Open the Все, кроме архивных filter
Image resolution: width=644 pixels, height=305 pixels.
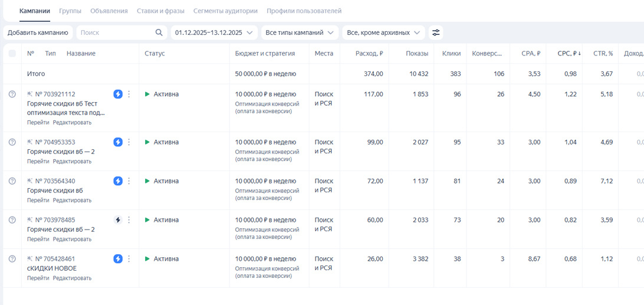click(x=383, y=32)
